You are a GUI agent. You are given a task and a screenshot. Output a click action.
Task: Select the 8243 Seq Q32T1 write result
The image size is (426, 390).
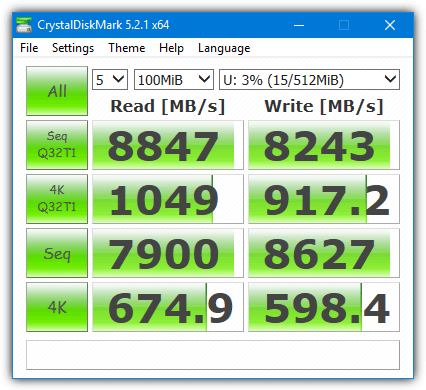click(x=324, y=145)
